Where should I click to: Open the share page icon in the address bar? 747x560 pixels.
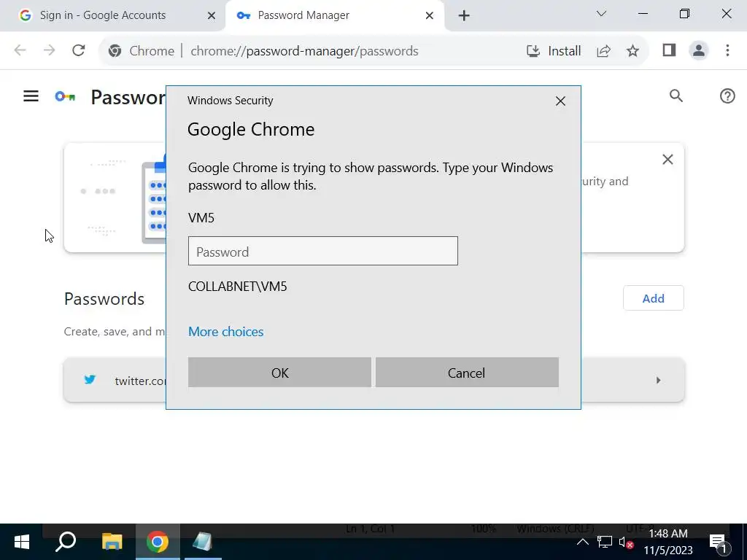pos(603,50)
